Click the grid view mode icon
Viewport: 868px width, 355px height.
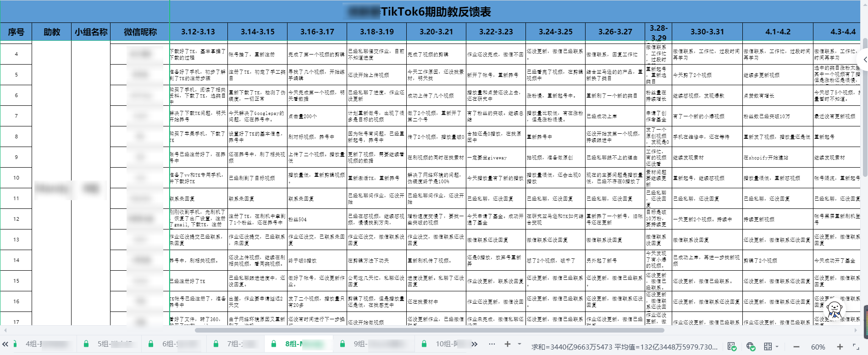coord(768,347)
